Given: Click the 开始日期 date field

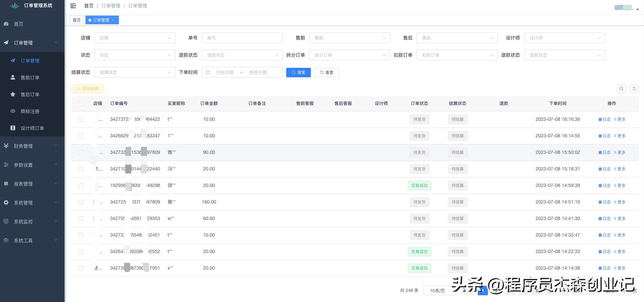Looking at the screenshot, I should coord(225,72).
